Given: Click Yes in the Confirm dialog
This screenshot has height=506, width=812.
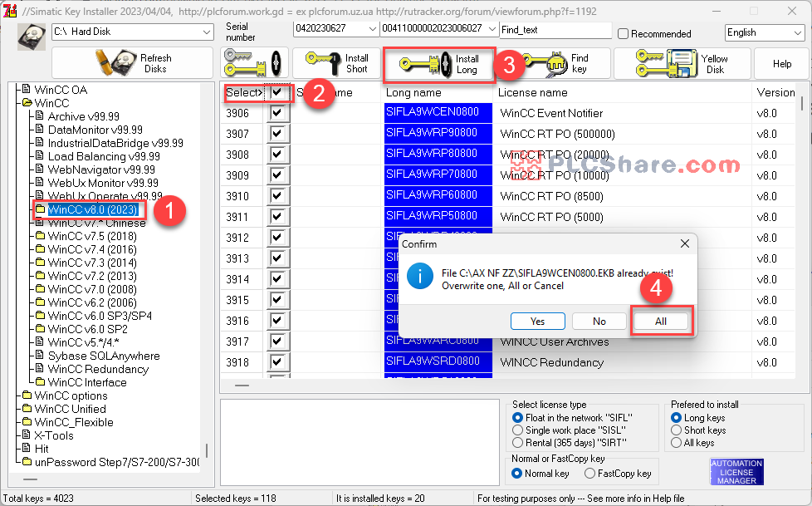Looking at the screenshot, I should [537, 321].
